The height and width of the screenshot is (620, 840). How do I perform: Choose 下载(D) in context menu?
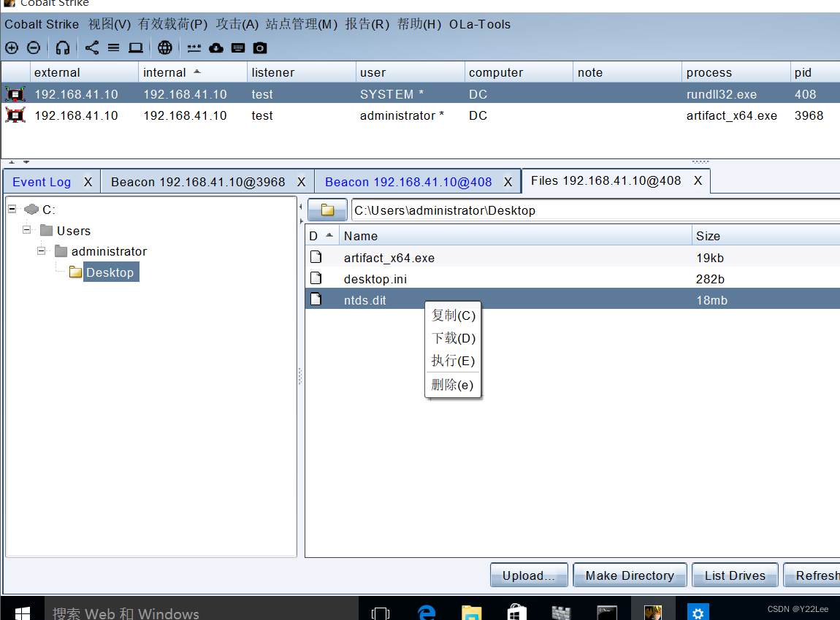453,338
